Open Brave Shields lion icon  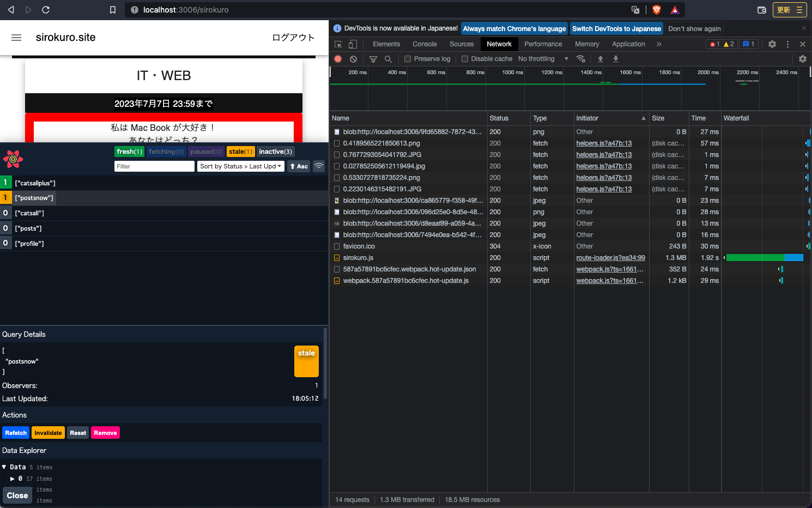click(657, 10)
